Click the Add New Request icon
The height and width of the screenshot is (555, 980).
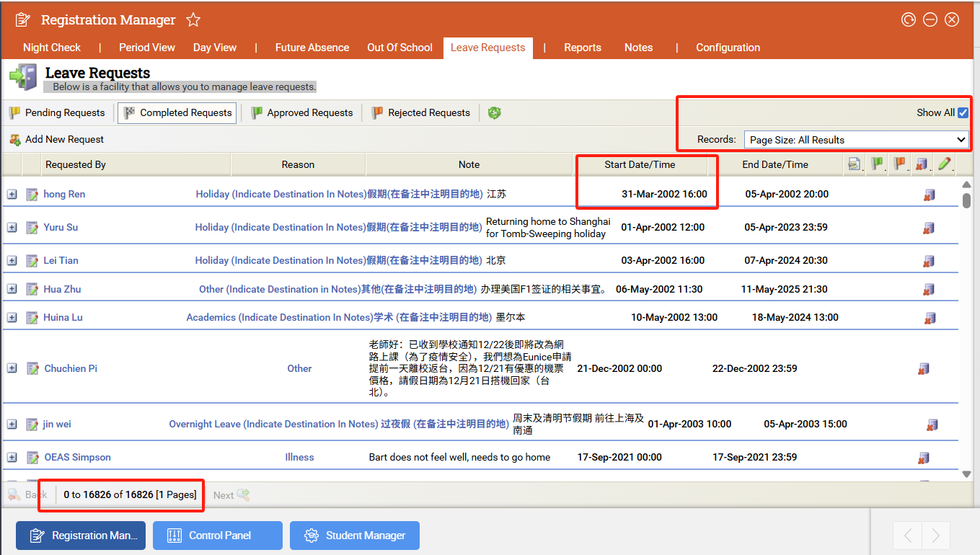14,140
